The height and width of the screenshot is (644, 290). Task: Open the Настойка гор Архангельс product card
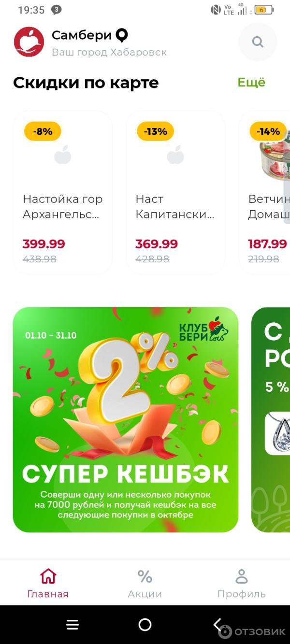[x=63, y=193]
